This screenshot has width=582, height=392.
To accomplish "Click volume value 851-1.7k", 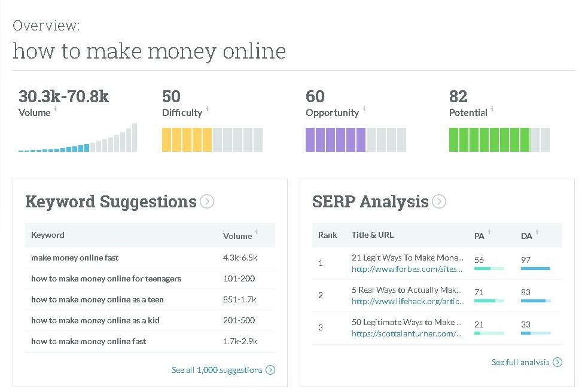I will [239, 299].
